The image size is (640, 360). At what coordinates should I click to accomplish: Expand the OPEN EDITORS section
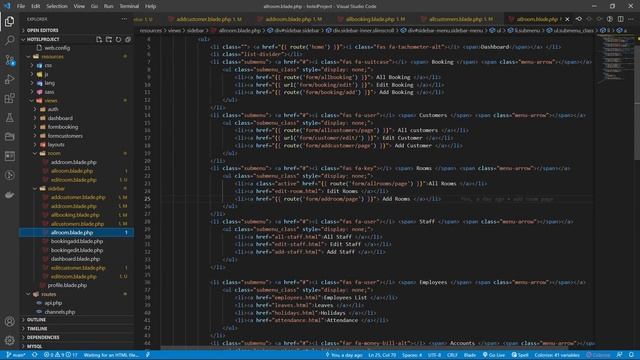[x=77, y=30]
